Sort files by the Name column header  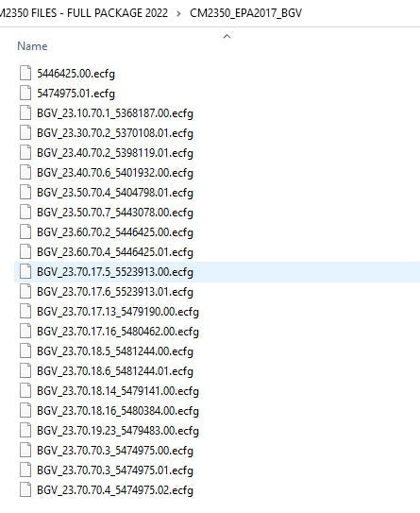click(32, 46)
